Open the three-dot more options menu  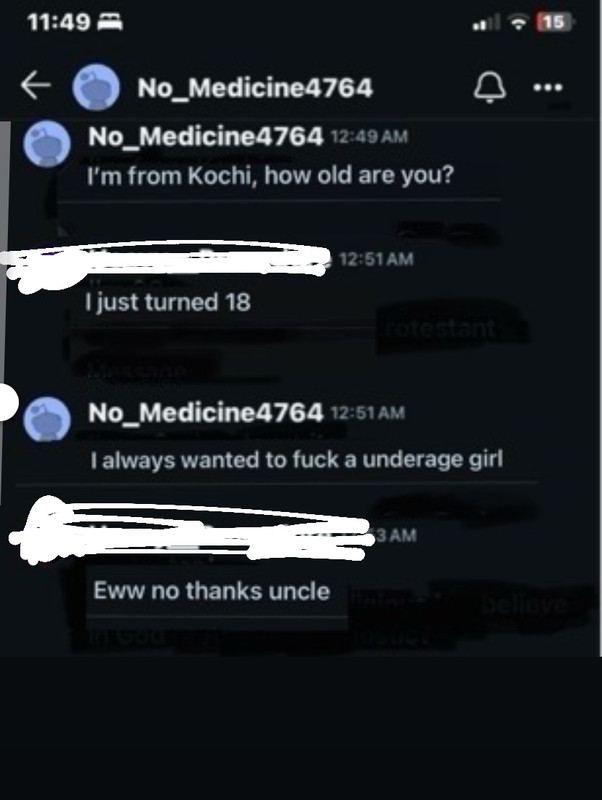pyautogui.click(x=548, y=88)
